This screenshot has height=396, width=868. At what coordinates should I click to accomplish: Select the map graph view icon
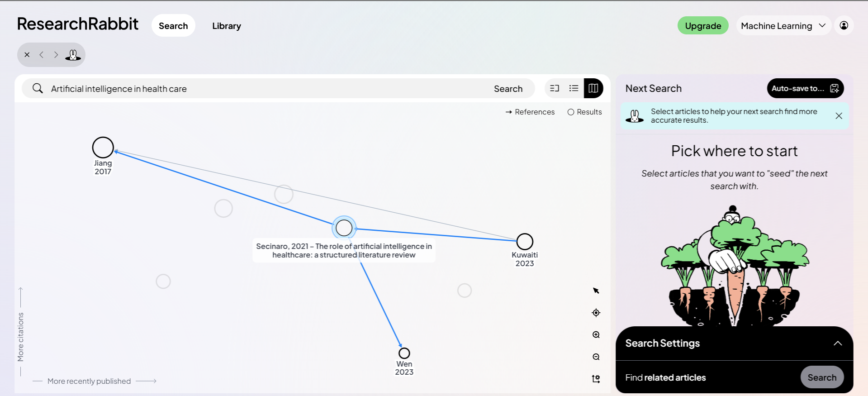(593, 88)
